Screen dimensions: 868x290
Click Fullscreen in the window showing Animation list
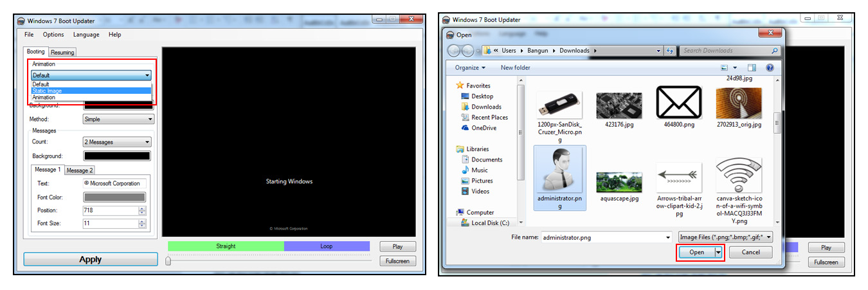[397, 261]
